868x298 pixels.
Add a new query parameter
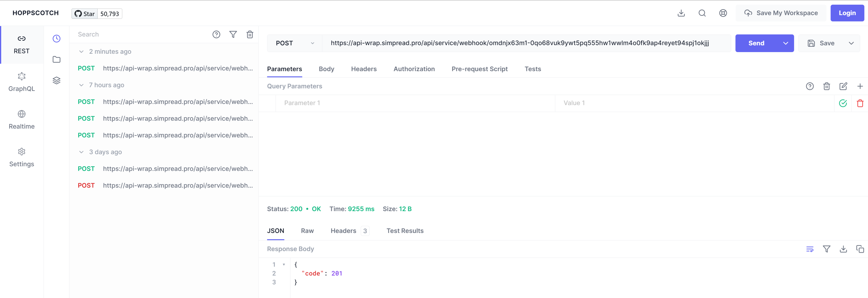click(x=860, y=86)
